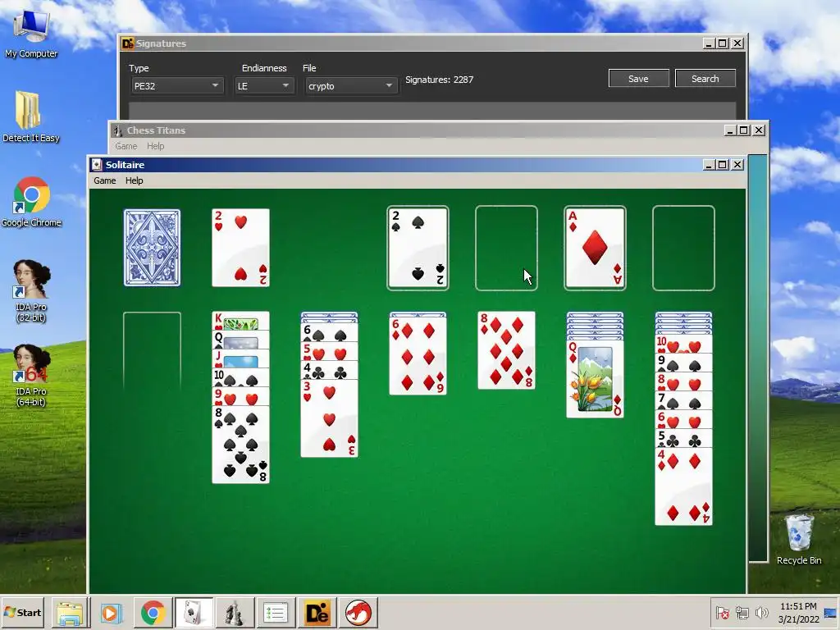Click Search in Signatures window

pyautogui.click(x=705, y=78)
